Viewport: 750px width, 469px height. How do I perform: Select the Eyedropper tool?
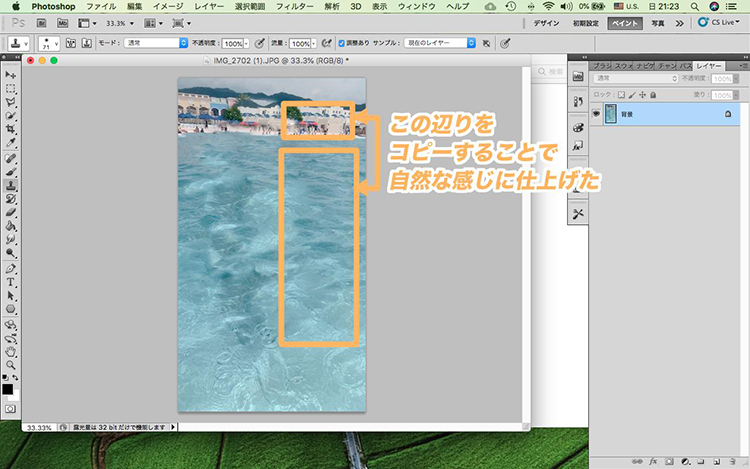(11, 143)
